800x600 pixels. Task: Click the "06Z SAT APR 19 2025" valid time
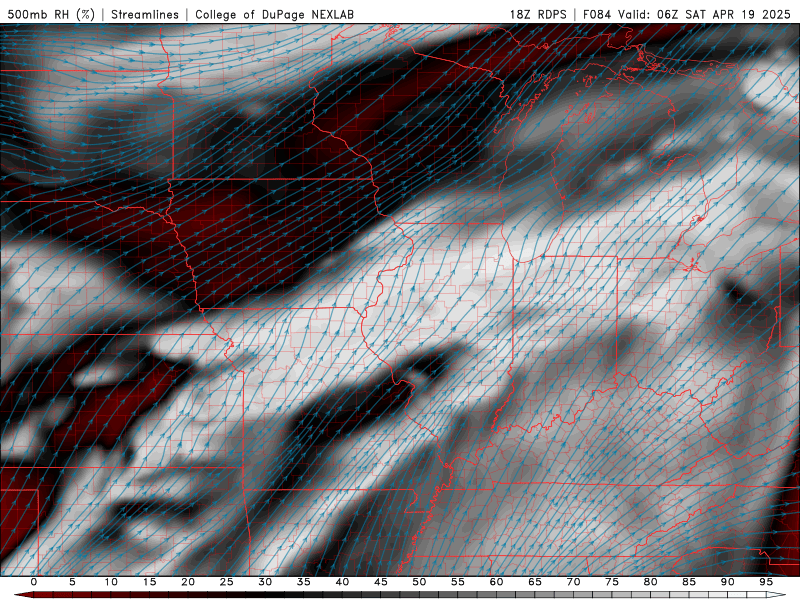tap(724, 14)
